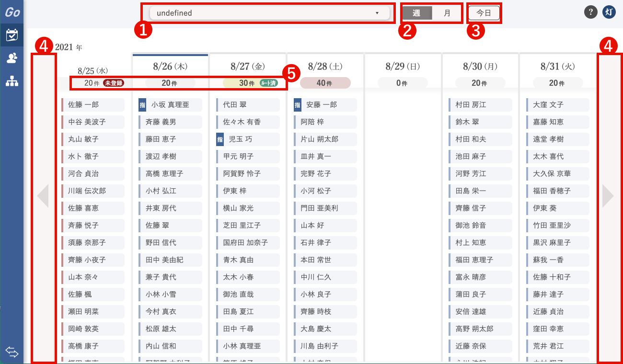Go to previous week with left arrow
This screenshot has width=623, height=364.
pyautogui.click(x=43, y=196)
